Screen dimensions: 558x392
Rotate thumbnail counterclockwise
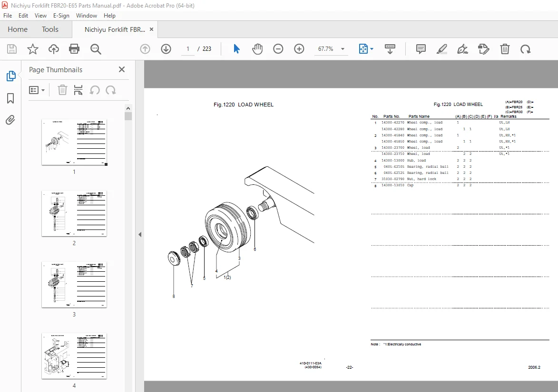coord(94,90)
